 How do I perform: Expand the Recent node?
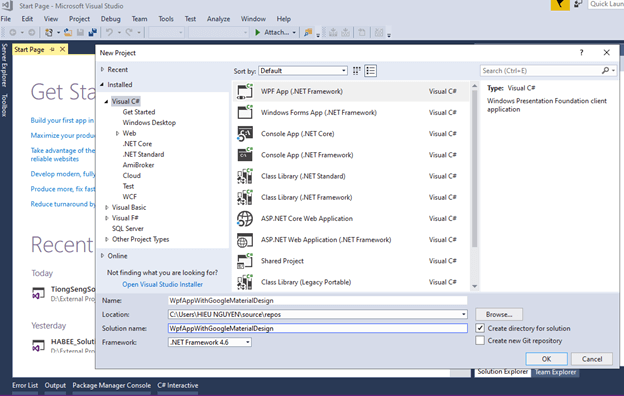pos(102,69)
